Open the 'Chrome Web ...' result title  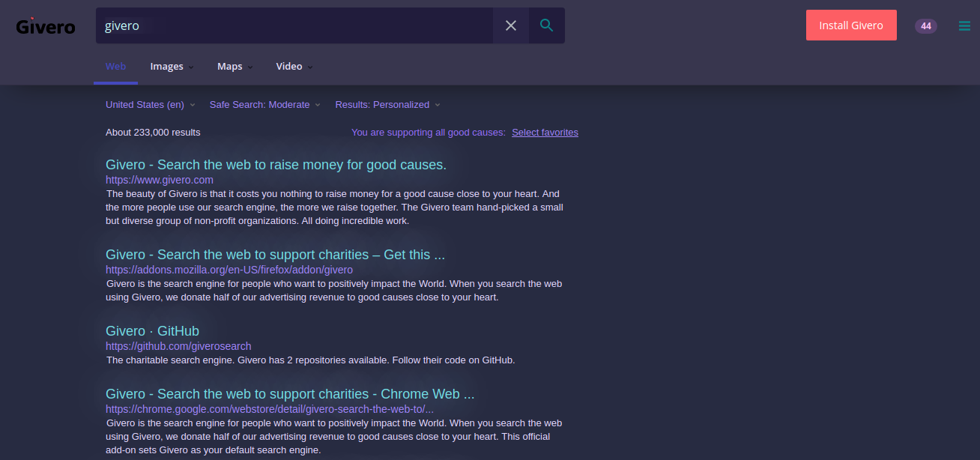click(x=290, y=394)
